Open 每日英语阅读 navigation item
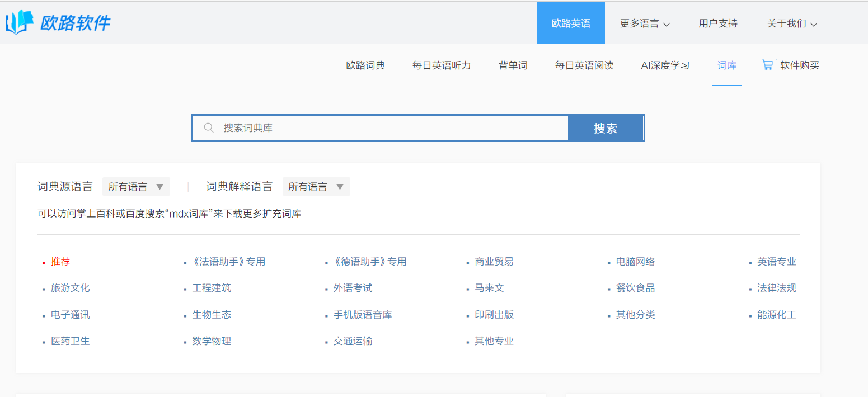 coord(584,65)
